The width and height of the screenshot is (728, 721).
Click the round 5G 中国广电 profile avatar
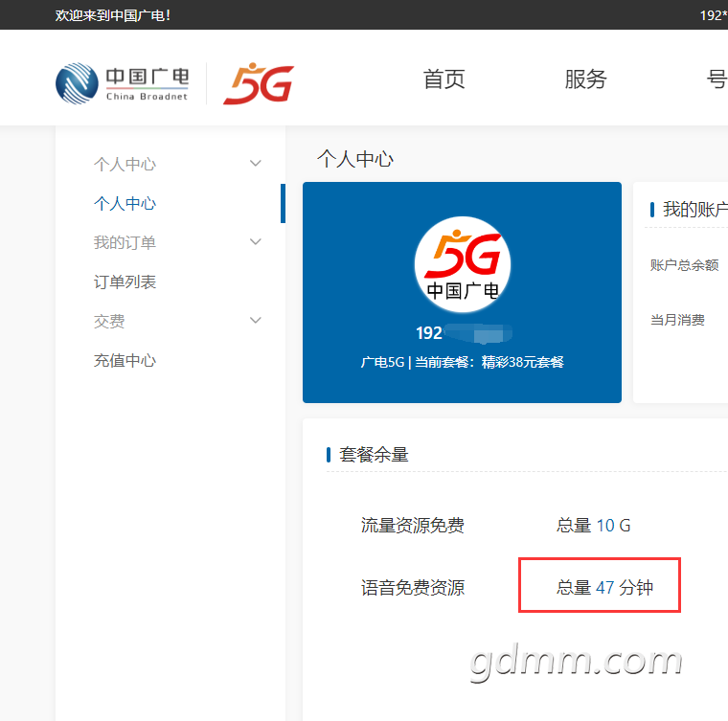tap(462, 264)
